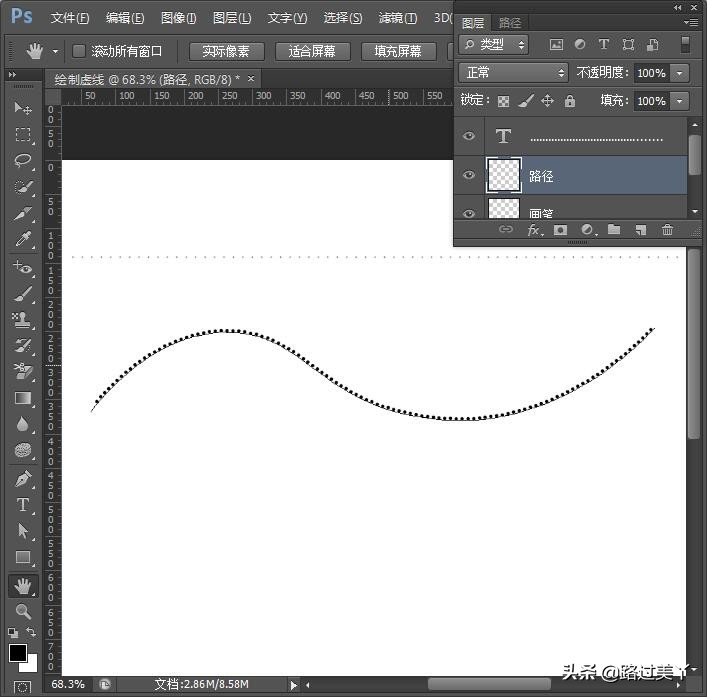Add a layer mask

[560, 230]
